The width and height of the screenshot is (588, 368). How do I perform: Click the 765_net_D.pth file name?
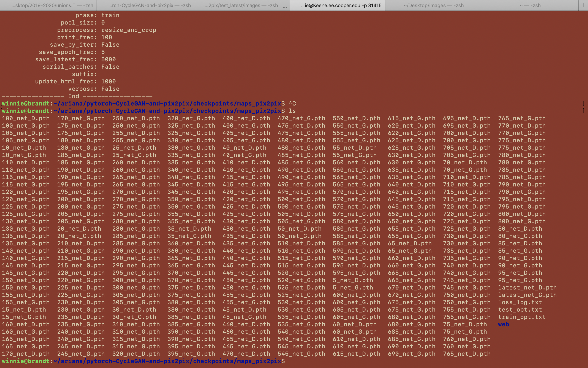coord(467,354)
